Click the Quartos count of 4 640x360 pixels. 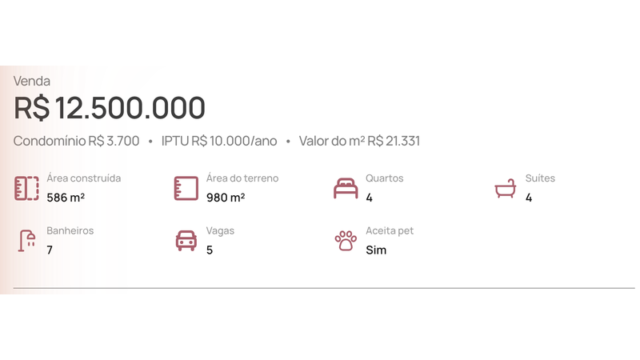coord(369,198)
